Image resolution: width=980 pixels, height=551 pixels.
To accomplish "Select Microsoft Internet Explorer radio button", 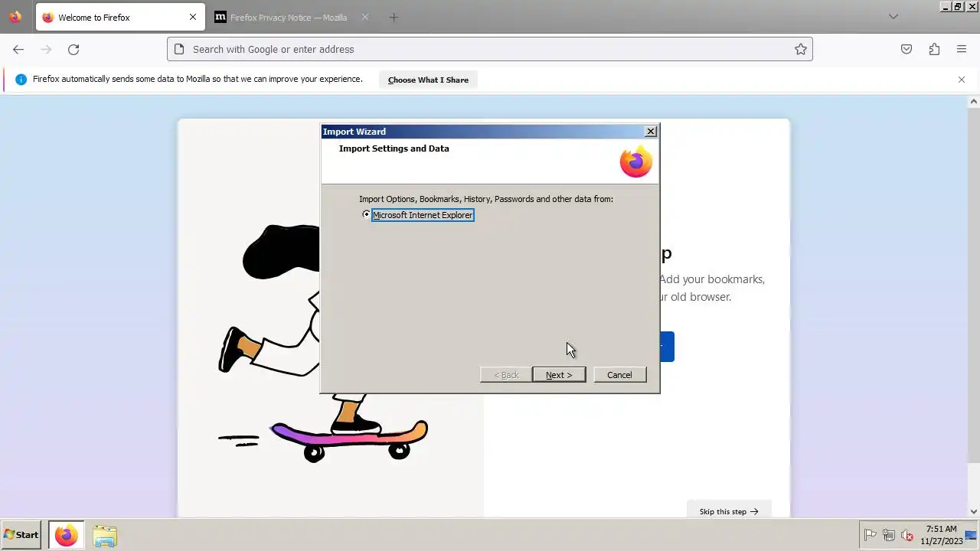I will tap(366, 215).
